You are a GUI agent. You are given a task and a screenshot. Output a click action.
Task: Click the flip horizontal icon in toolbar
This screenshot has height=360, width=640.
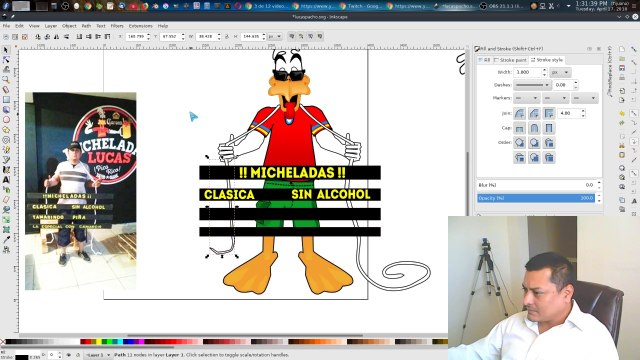57,37
